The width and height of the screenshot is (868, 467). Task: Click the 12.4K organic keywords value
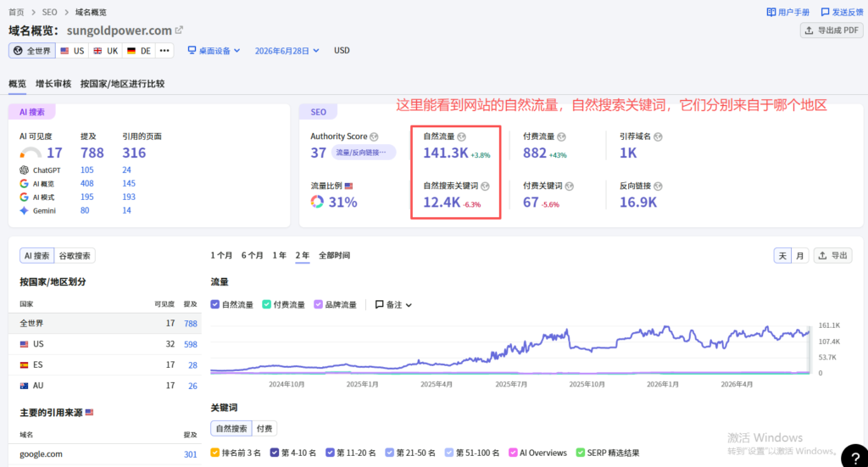(442, 203)
